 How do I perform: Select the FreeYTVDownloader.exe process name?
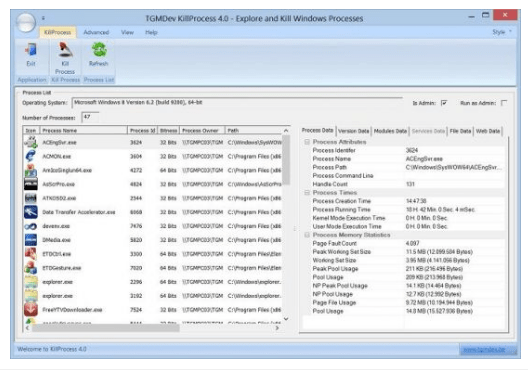72,310
